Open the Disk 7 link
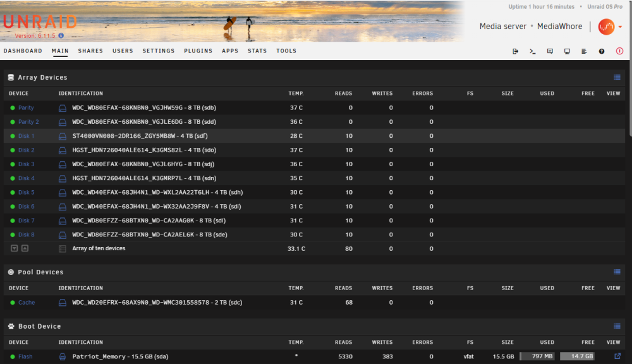Viewport: 632px width, 364px height. tap(26, 221)
